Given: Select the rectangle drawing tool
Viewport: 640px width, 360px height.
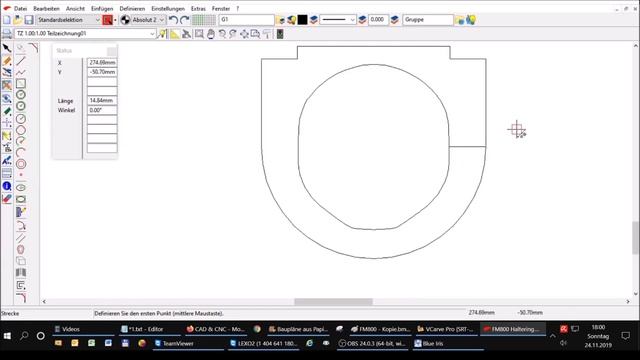Looking at the screenshot, I should pyautogui.click(x=21, y=83).
